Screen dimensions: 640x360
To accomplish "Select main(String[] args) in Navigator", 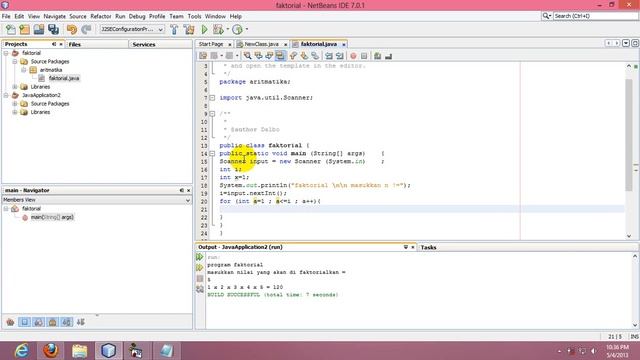I will pos(52,217).
